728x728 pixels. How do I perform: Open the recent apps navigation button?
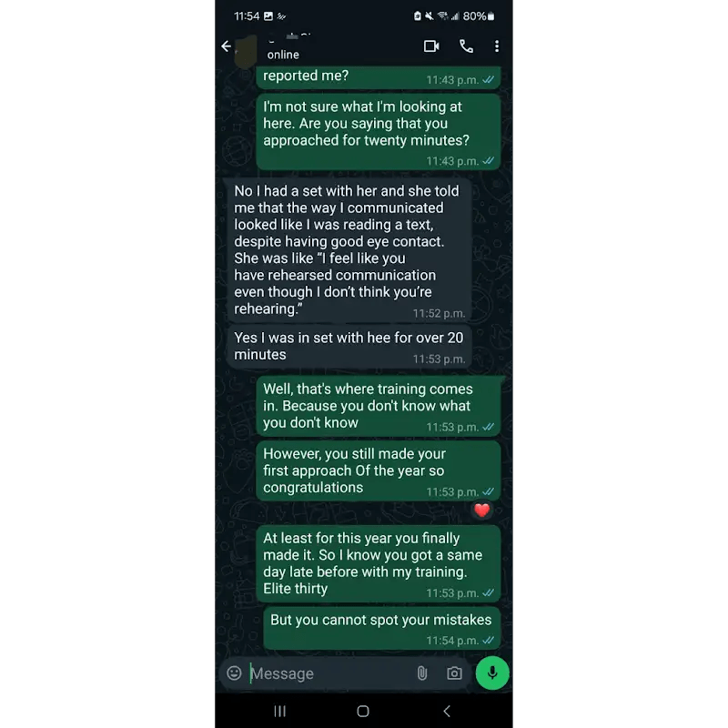coord(279,711)
